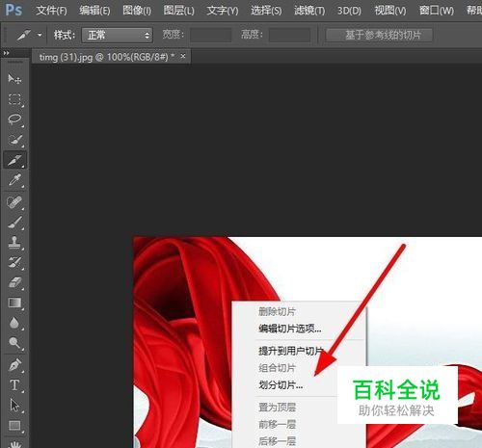
Task: Open the 图像(I) menu
Action: (137, 11)
